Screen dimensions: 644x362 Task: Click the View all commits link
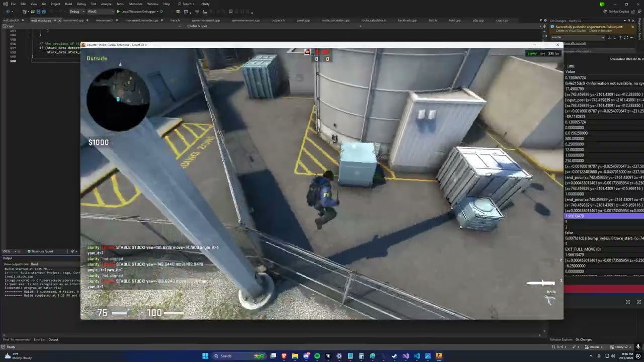(x=574, y=43)
